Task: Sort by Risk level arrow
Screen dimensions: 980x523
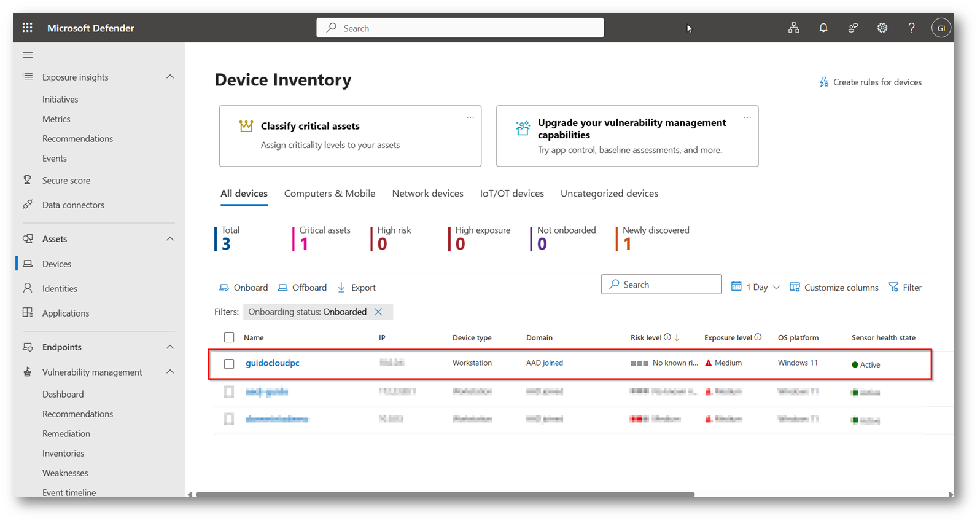Action: (677, 337)
